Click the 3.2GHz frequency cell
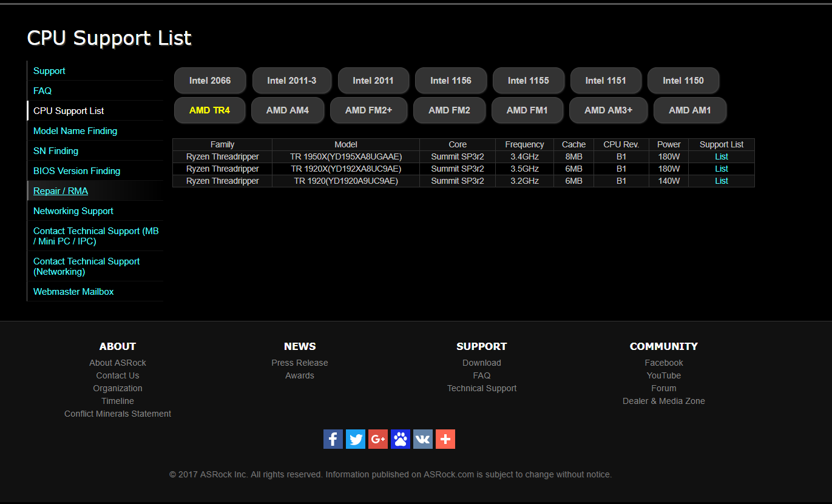832x504 pixels. pos(524,181)
